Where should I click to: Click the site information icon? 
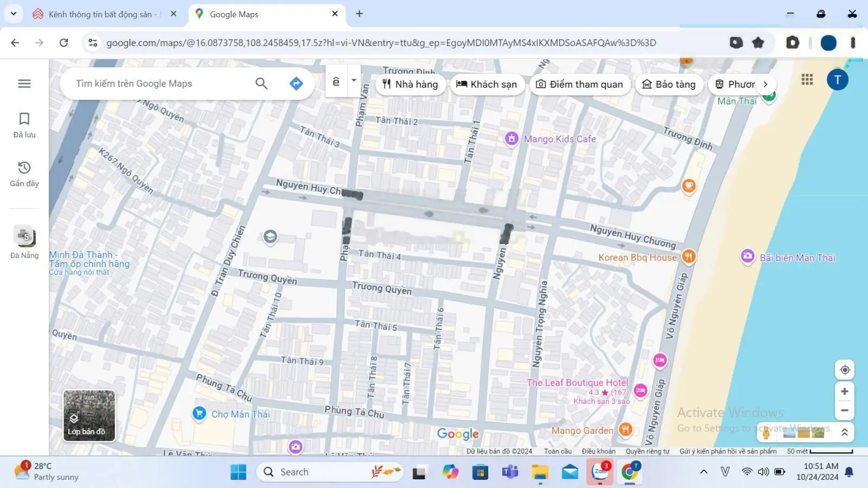(93, 42)
